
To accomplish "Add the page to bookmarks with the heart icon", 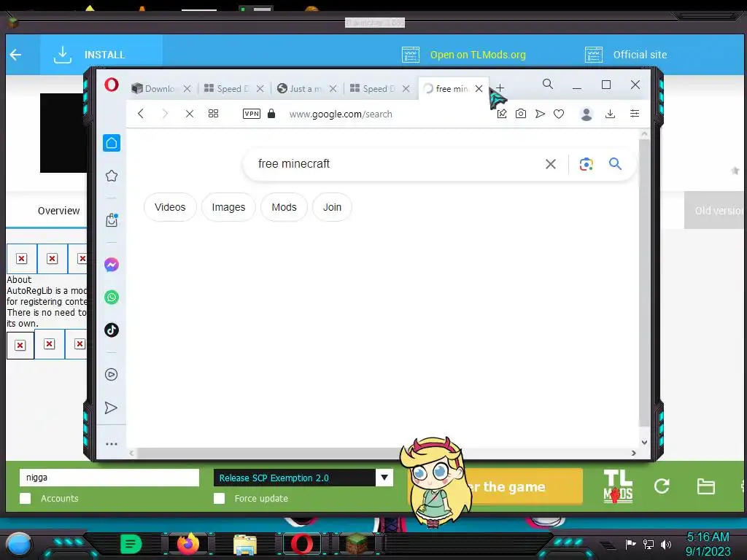I will (559, 114).
